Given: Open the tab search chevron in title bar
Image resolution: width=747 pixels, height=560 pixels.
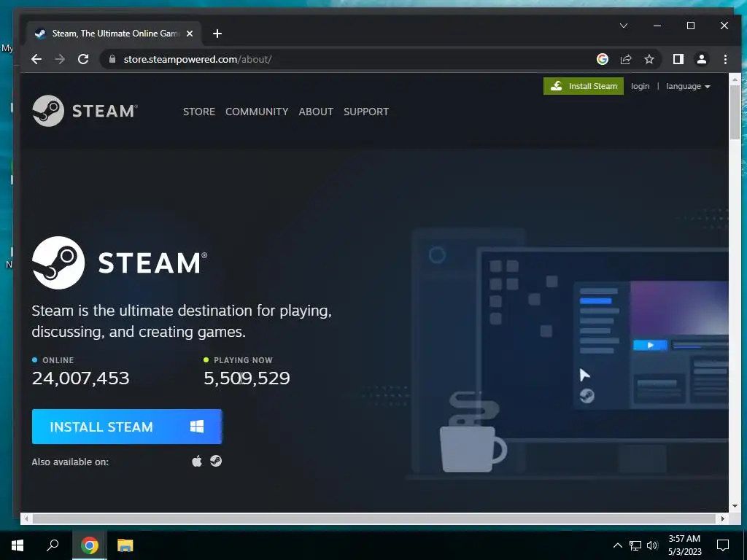Looking at the screenshot, I should pos(623,26).
